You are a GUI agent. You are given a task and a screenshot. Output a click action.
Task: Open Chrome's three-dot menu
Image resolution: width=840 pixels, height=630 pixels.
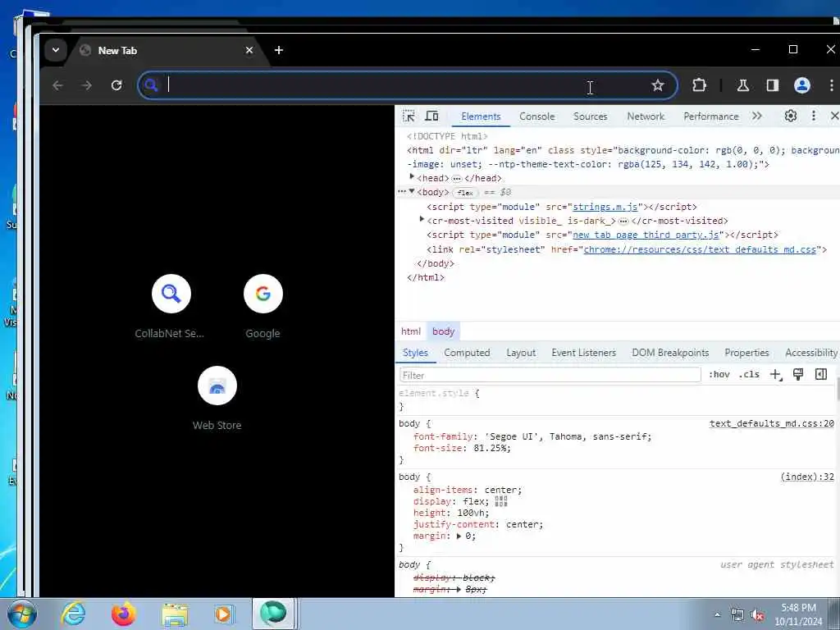[832, 85]
